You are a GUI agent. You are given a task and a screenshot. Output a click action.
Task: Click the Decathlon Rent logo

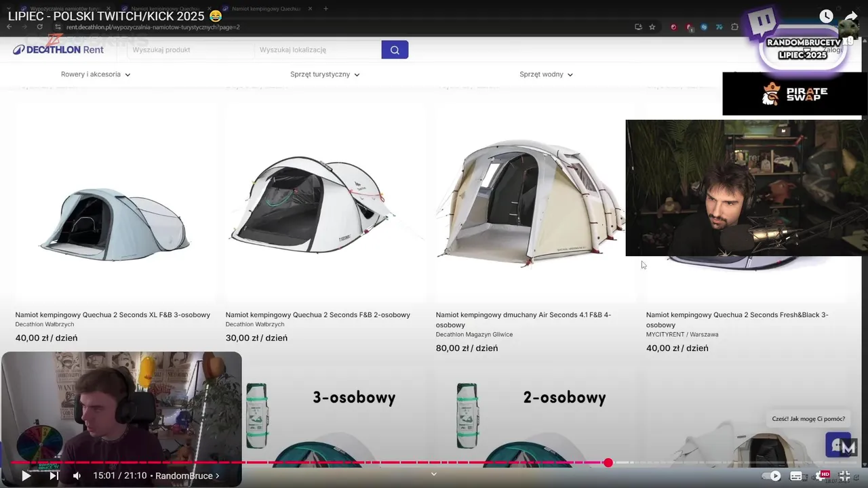click(58, 49)
